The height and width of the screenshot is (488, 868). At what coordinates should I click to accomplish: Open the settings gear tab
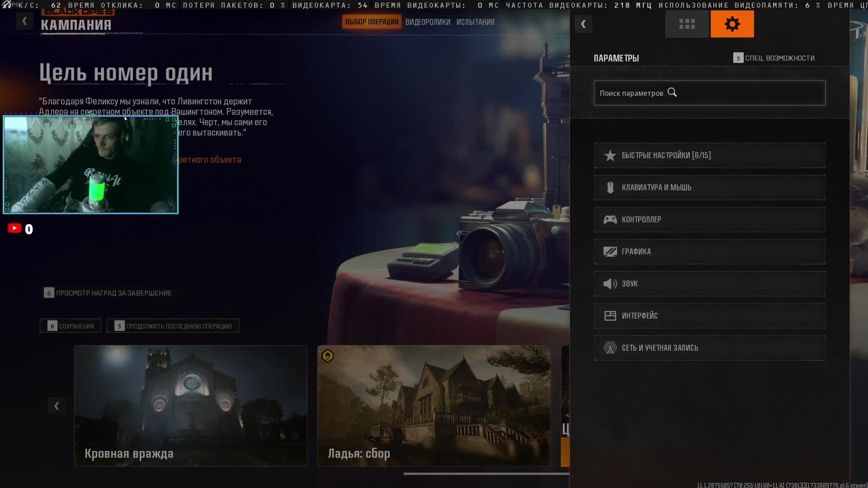(731, 23)
